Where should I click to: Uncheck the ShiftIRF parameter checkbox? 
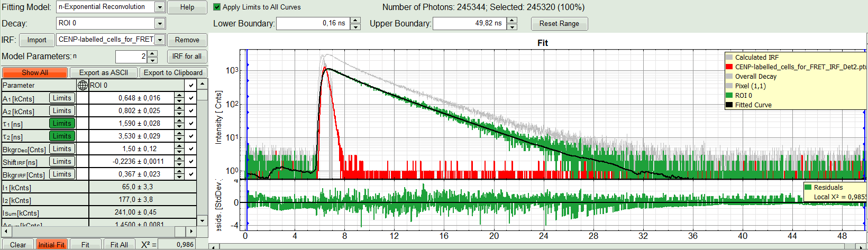191,162
